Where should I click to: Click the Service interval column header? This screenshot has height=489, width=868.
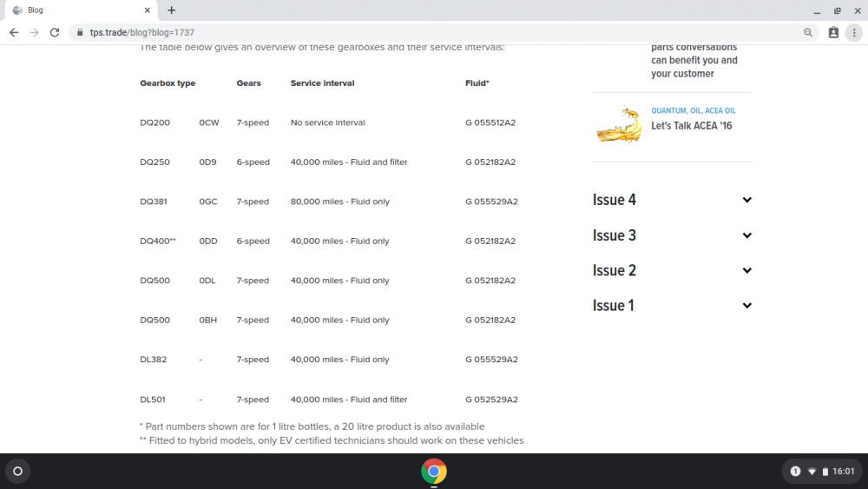click(x=322, y=83)
